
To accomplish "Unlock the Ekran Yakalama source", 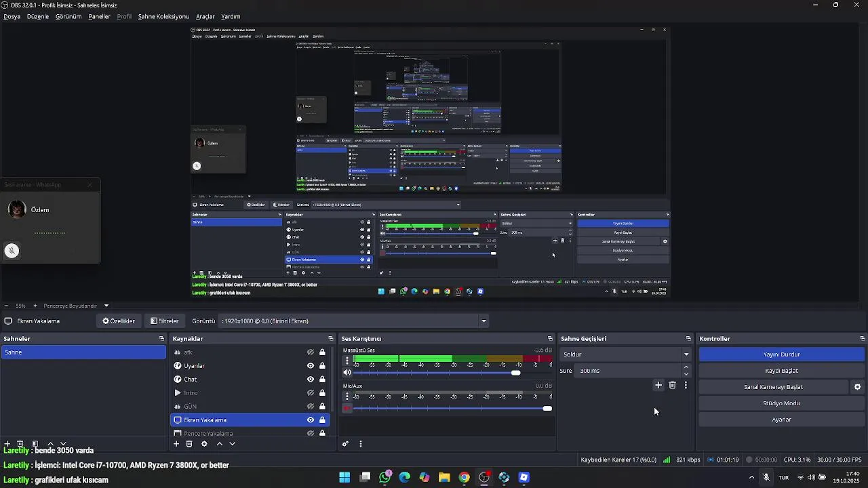I will pyautogui.click(x=322, y=420).
